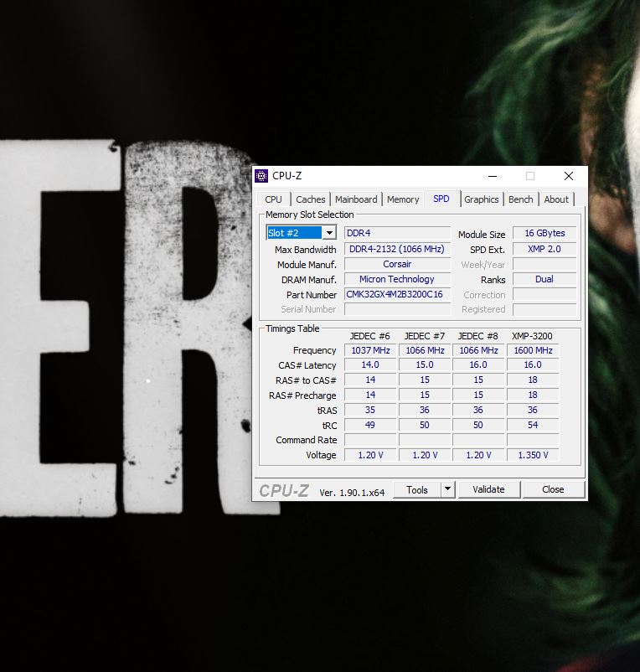Viewport: 640px width, 672px height.
Task: Click the DDR4 memory type field
Action: [397, 233]
